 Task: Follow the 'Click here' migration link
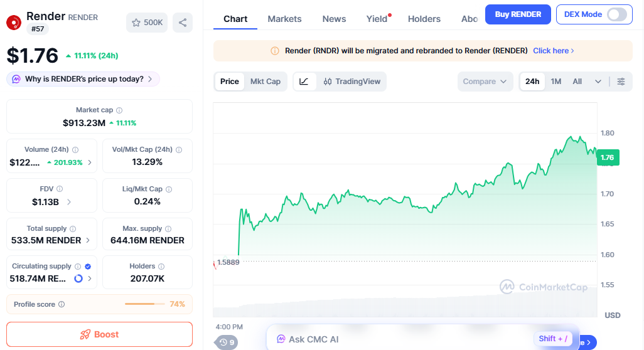pyautogui.click(x=554, y=51)
